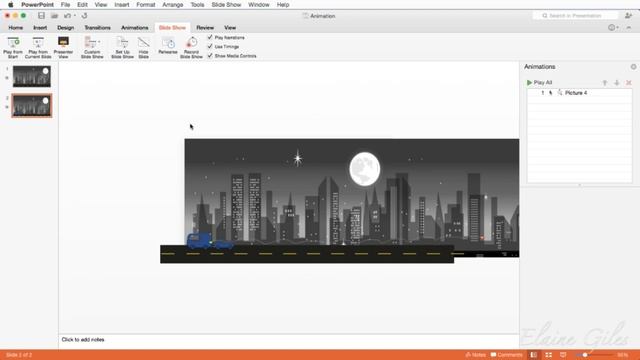Open the Review tab

(205, 28)
